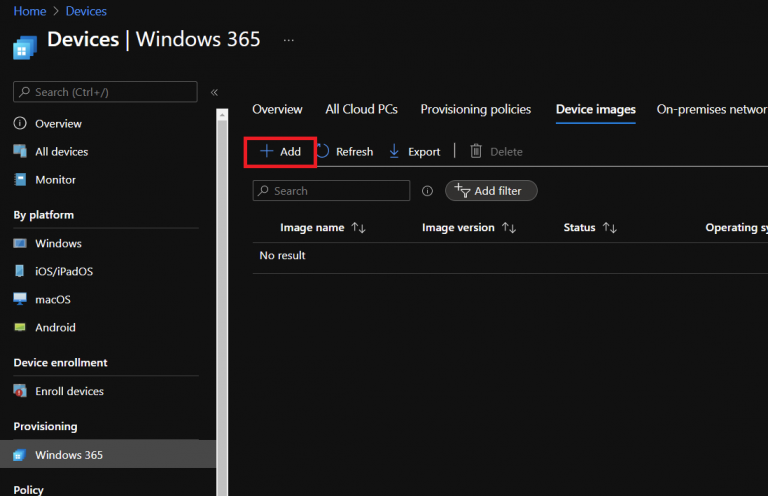Image resolution: width=768 pixels, height=496 pixels.
Task: Sort by Status column
Action: [x=590, y=228]
